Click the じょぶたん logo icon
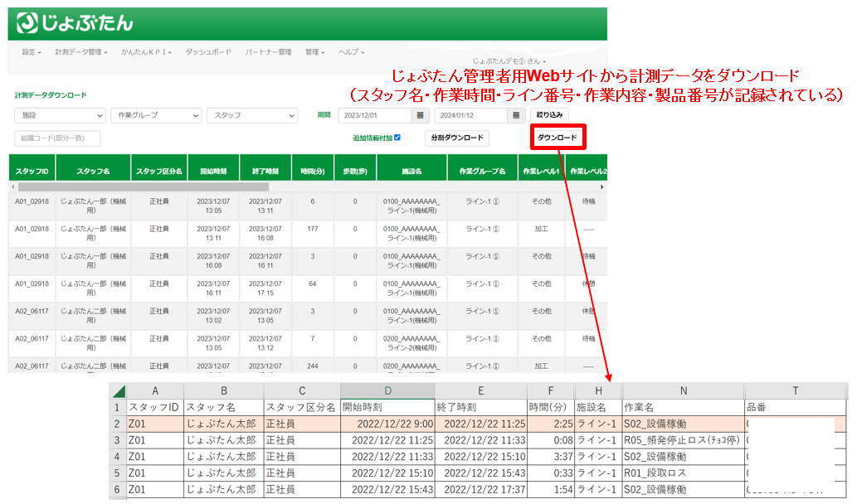Viewport: 857px width, 504px height. click(x=27, y=23)
